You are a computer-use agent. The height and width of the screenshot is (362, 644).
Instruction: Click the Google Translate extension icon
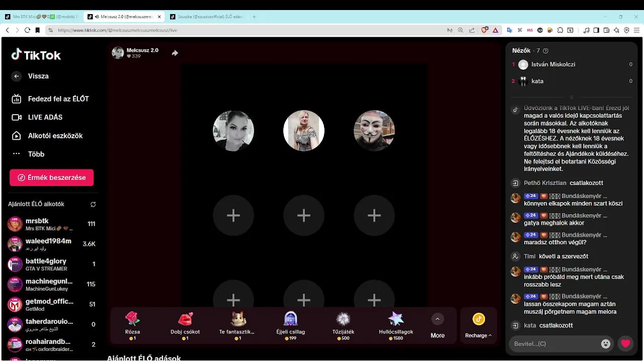tap(509, 30)
